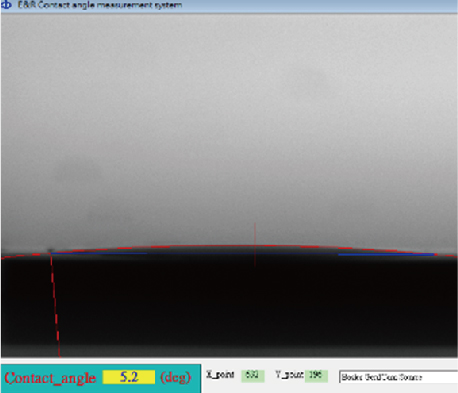
Task: Click the app icon in the title bar
Action: (6, 5)
